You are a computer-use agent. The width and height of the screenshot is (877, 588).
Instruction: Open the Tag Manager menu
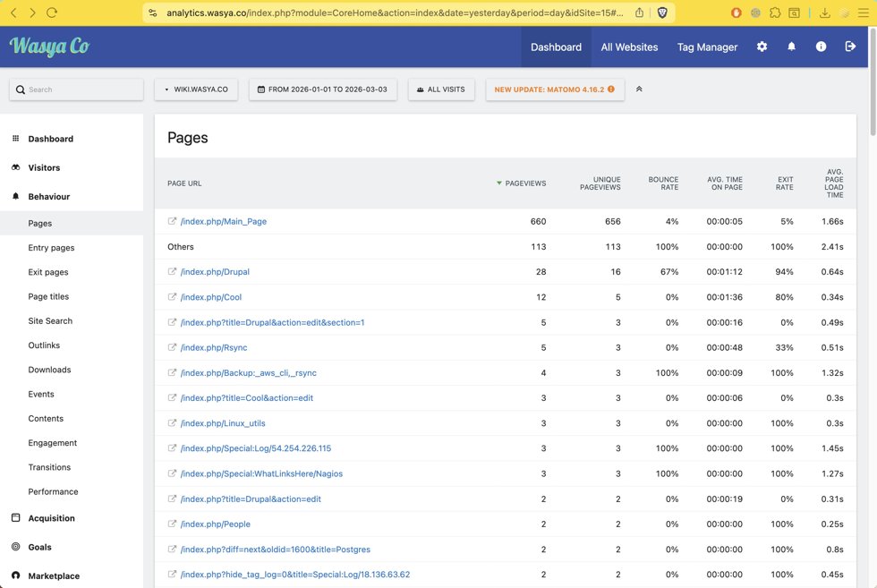click(x=707, y=47)
